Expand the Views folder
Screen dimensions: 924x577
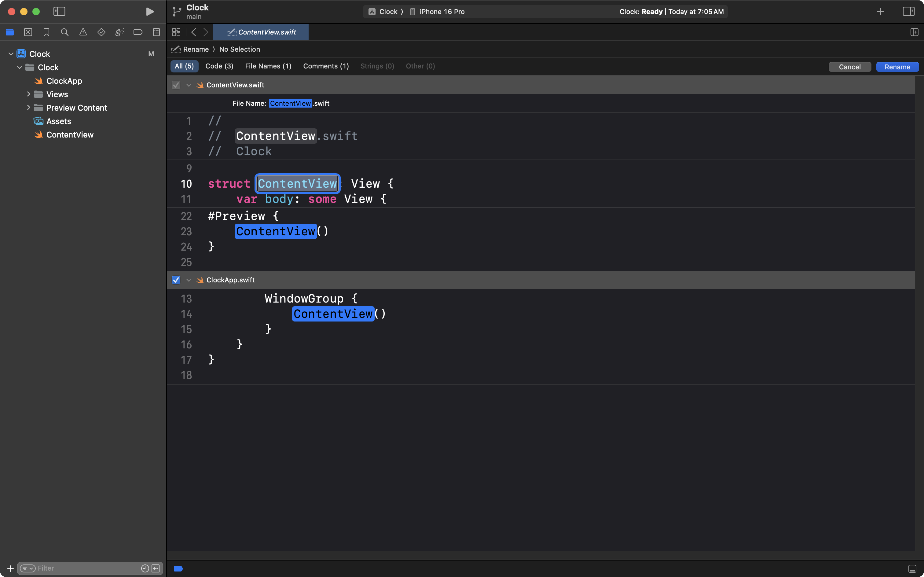click(x=29, y=94)
